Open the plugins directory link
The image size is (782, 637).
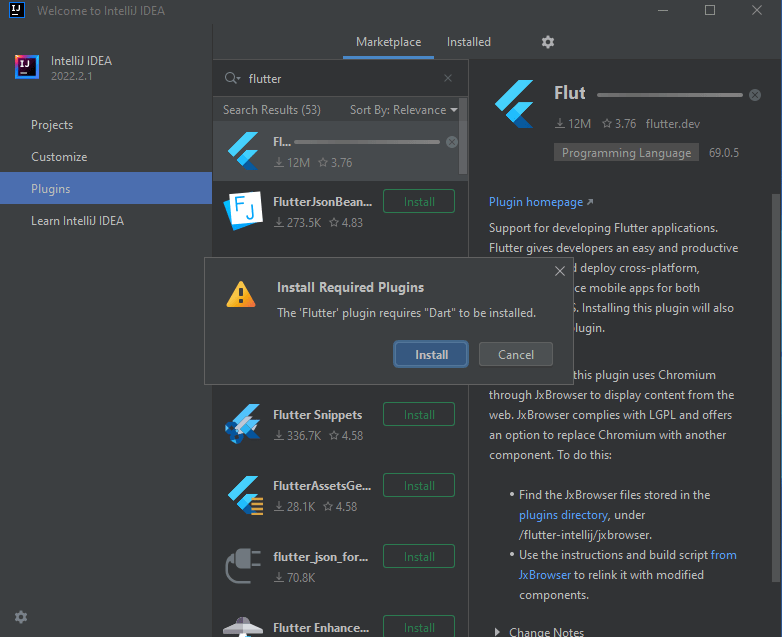(x=563, y=515)
